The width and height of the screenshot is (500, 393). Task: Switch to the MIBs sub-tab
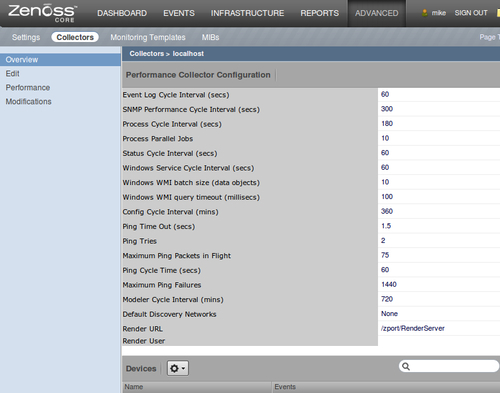210,37
